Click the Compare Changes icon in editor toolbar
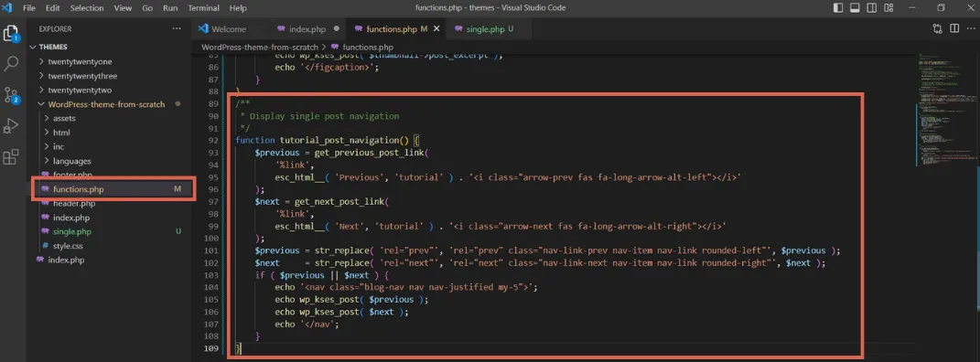The height and width of the screenshot is (362, 980). (x=937, y=28)
